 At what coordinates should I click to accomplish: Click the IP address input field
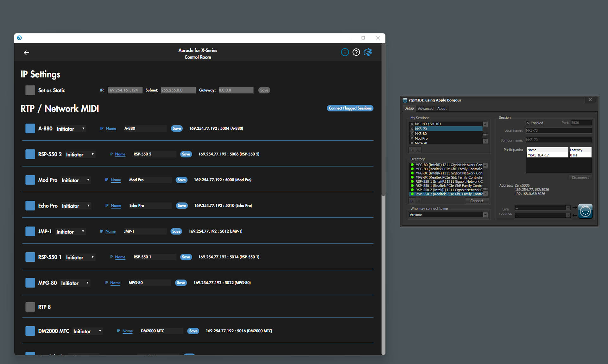click(125, 90)
